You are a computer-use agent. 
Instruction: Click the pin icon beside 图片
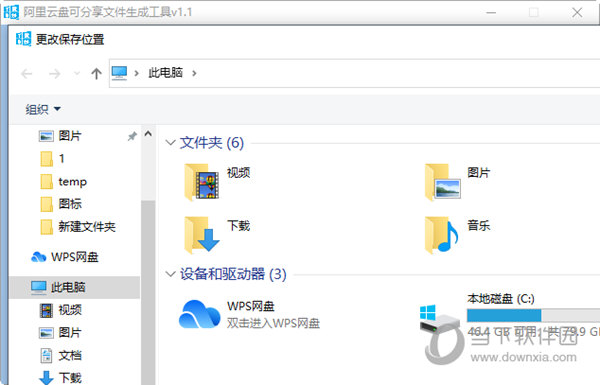(x=132, y=136)
